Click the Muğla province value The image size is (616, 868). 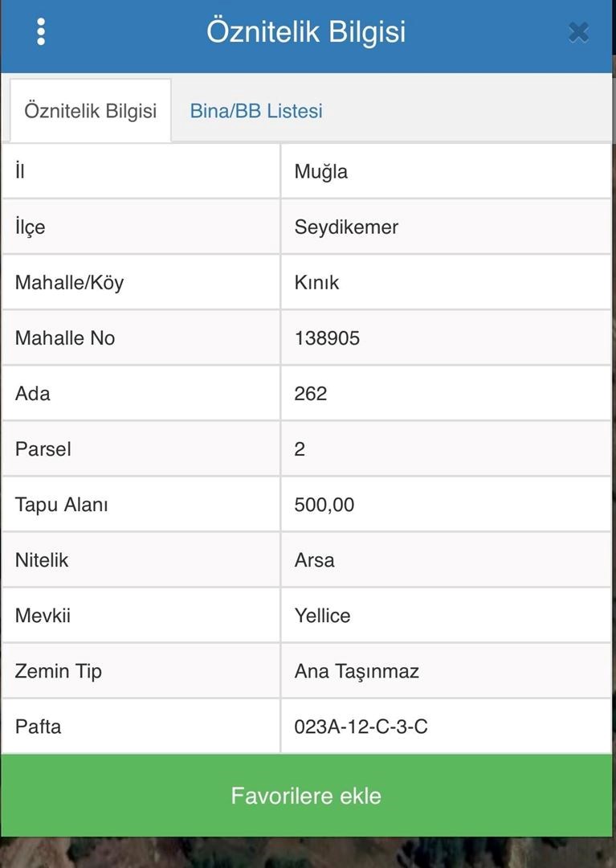tap(320, 172)
